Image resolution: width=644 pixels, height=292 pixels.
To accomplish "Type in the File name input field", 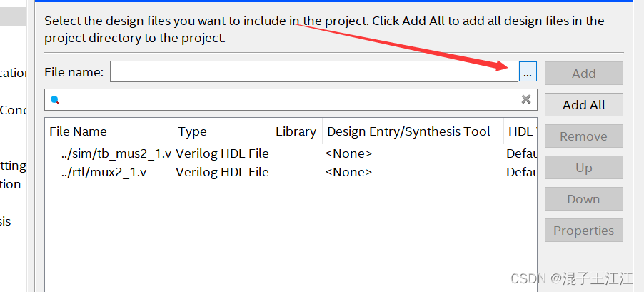I will pos(314,72).
